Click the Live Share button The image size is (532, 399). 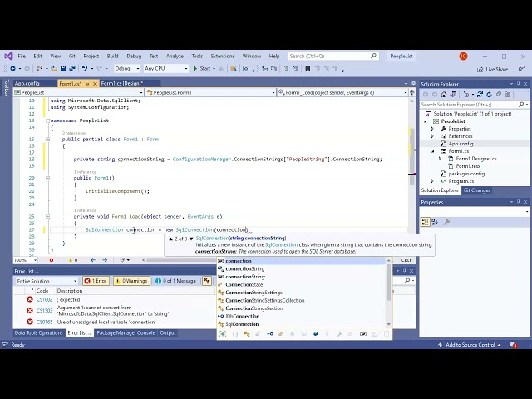(x=493, y=69)
